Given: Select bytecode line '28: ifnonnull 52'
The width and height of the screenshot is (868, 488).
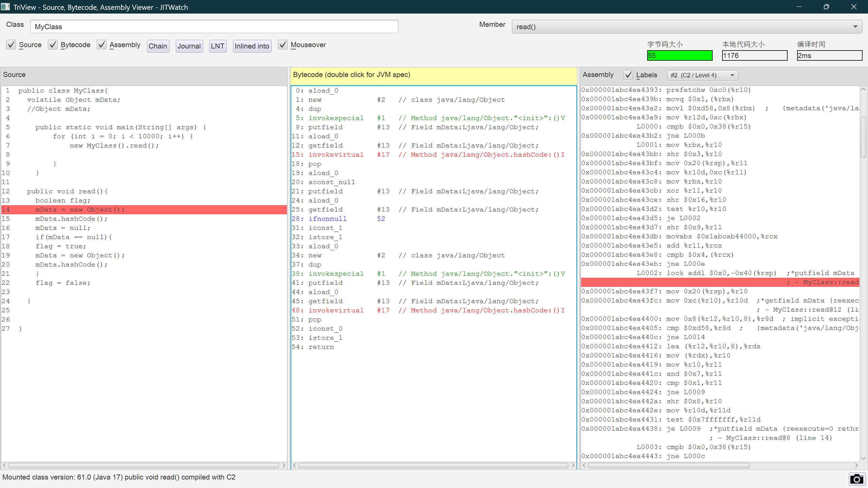Looking at the screenshot, I should pos(433,219).
